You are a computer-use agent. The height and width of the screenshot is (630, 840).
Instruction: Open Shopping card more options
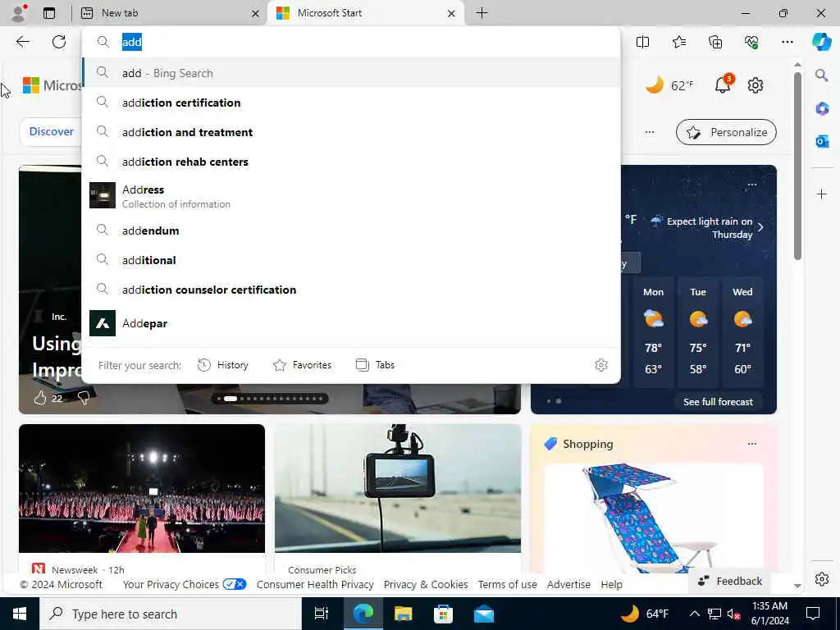click(x=752, y=444)
